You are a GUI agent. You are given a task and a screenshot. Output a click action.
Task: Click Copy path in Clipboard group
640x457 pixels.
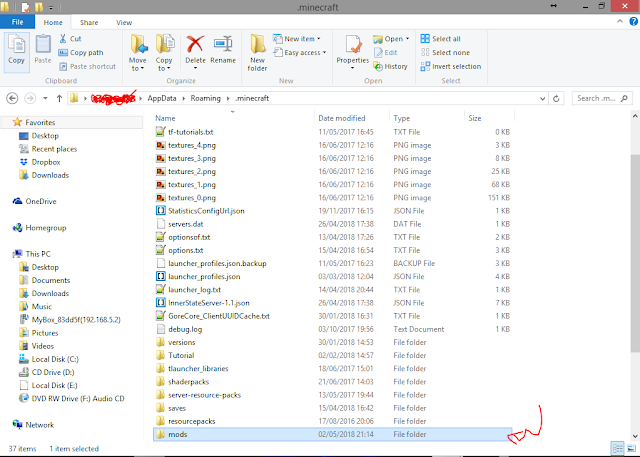click(80, 53)
